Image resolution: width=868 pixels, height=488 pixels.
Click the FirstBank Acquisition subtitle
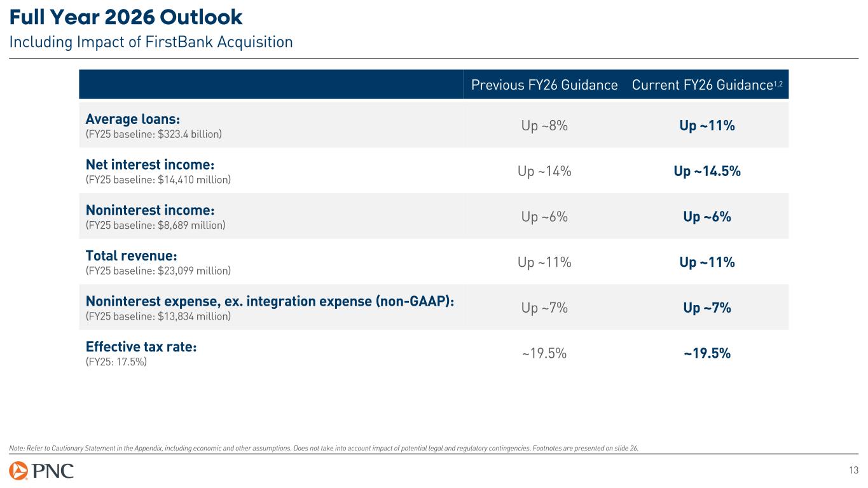151,42
